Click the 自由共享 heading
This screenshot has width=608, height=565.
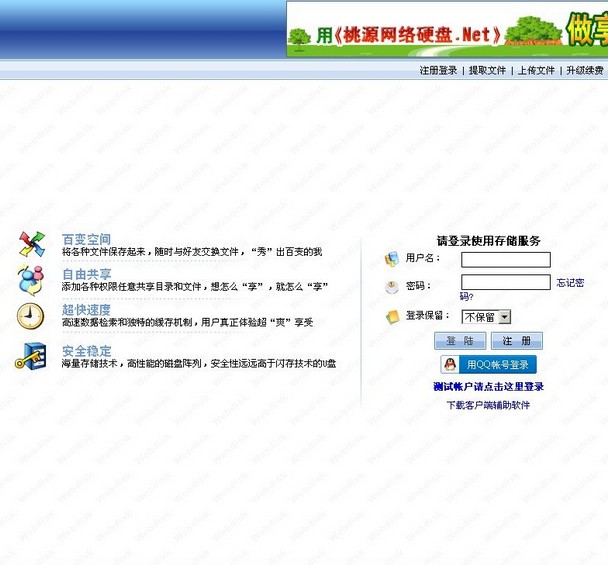pyautogui.click(x=86, y=274)
